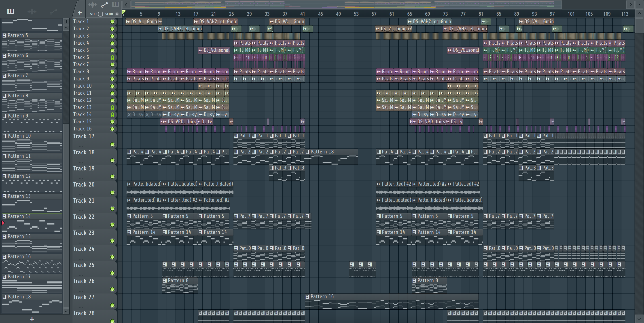Show patterns tab in the picker panel
The image size is (644, 323).
click(11, 11)
